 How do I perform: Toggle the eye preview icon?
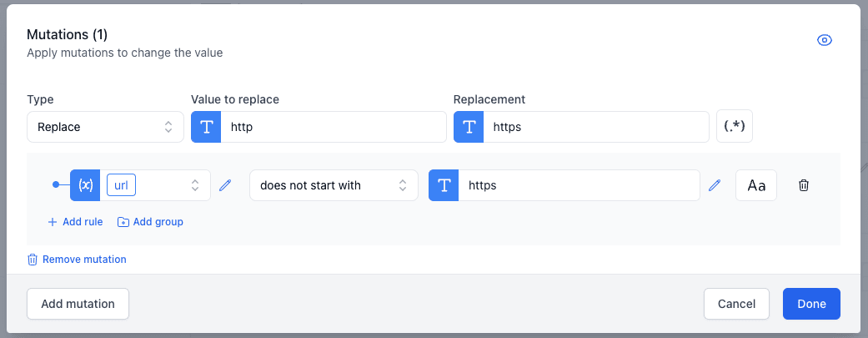pyautogui.click(x=825, y=40)
